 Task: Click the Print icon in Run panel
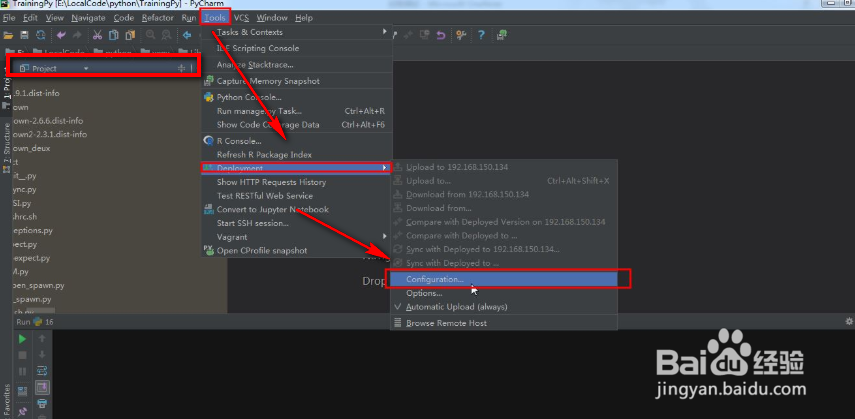tap(42, 404)
